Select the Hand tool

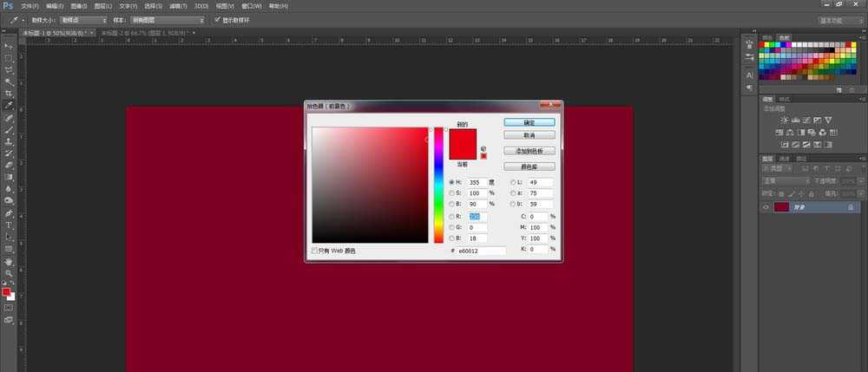[9, 260]
